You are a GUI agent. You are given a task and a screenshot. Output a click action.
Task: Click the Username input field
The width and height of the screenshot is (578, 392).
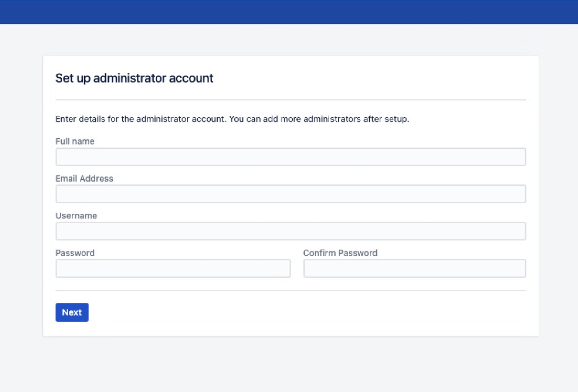289,231
